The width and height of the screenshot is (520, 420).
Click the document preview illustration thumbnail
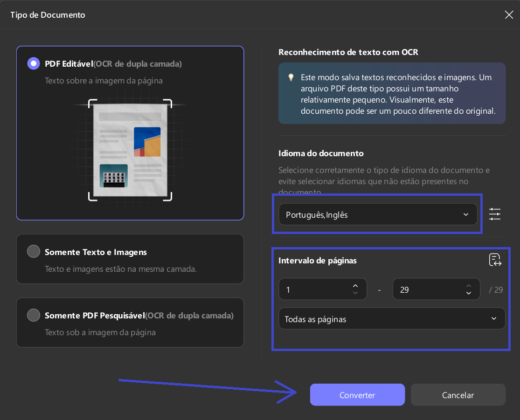(130, 150)
